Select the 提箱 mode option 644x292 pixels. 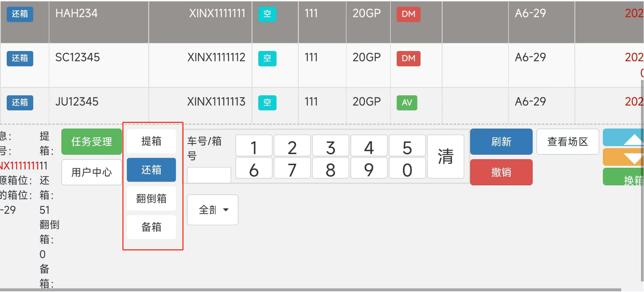pyautogui.click(x=151, y=141)
